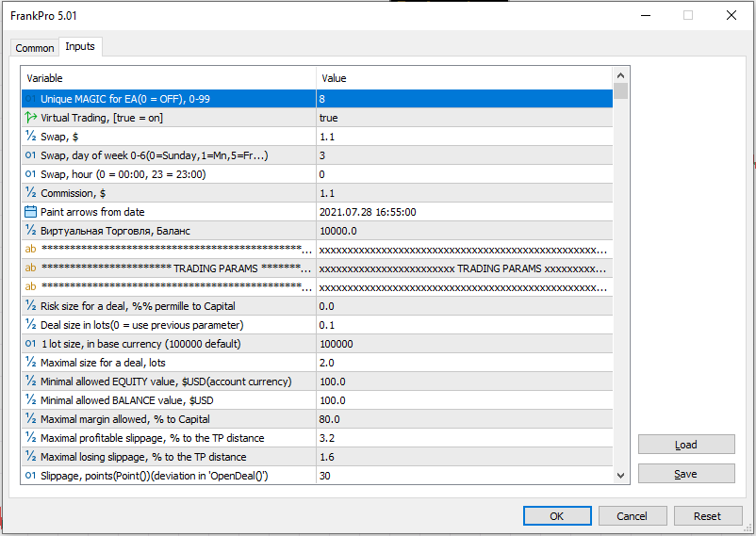Select the Inputs tab

point(80,47)
